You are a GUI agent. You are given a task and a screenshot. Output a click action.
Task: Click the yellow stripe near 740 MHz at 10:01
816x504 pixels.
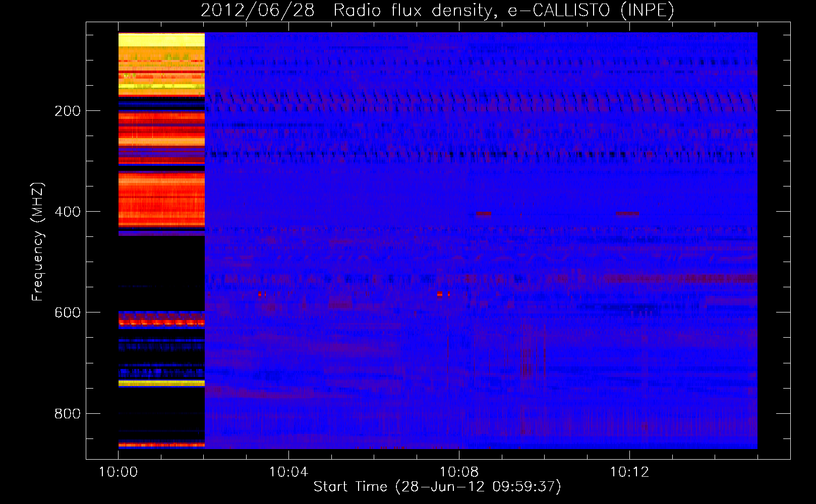coord(161,384)
